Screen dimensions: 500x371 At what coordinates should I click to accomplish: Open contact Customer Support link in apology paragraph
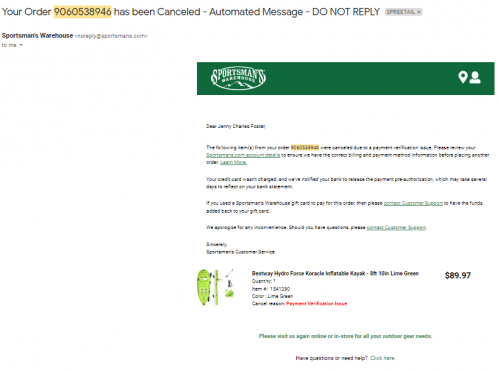(x=396, y=227)
